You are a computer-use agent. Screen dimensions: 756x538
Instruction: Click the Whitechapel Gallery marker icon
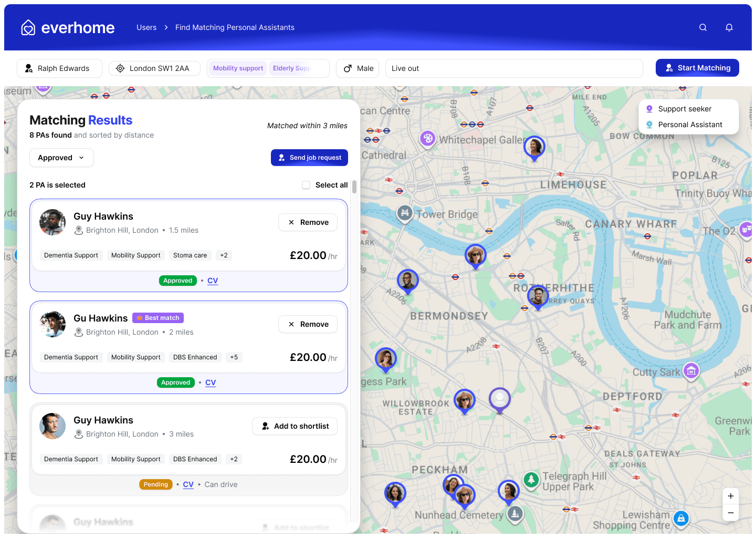coord(428,139)
